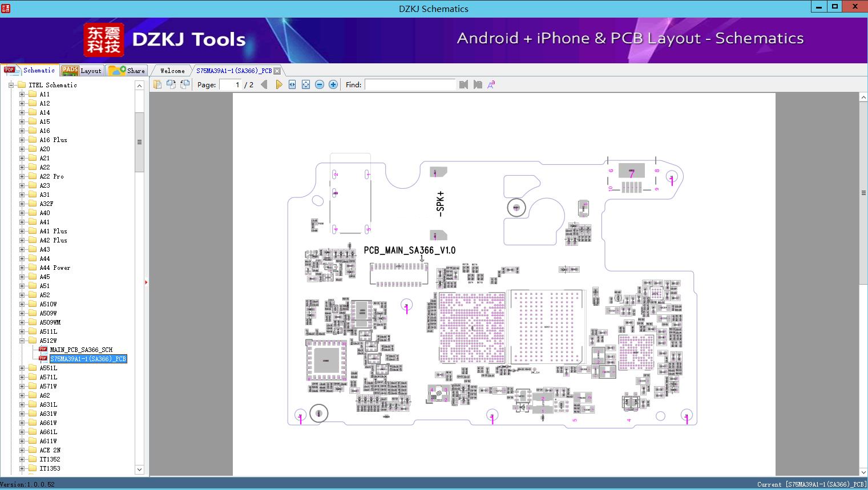Viewport: 868px width, 490px height.
Task: Expand the IT1353 folder
Action: click(22, 468)
